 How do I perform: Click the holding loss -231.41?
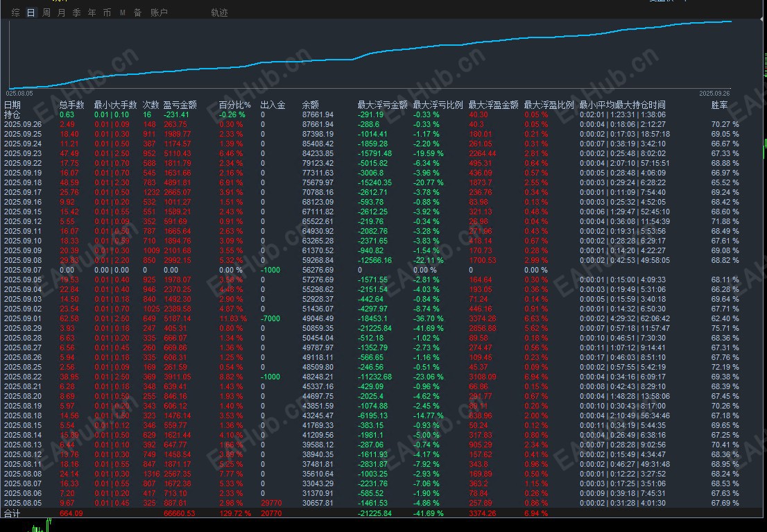176,114
